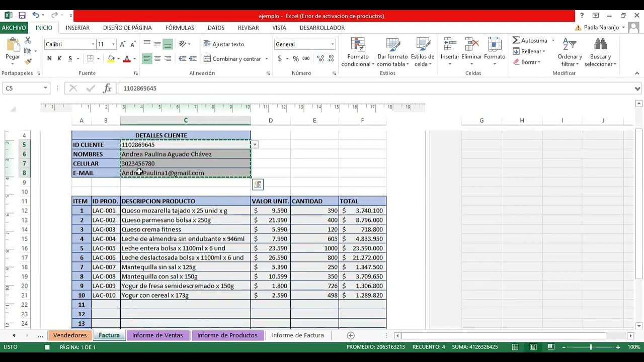Click the Help question mark icon
Viewport: 644px width, 362px height.
click(582, 16)
